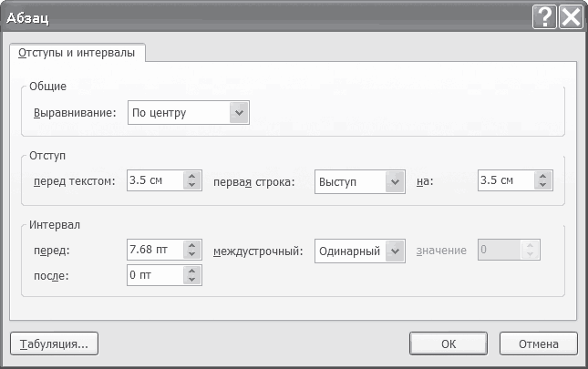The width and height of the screenshot is (588, 369).
Task: Increase the после spacing value
Action: click(192, 270)
